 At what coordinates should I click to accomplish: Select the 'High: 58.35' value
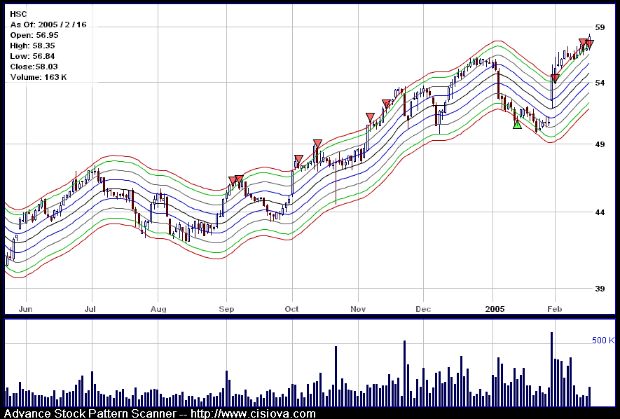pyautogui.click(x=32, y=46)
